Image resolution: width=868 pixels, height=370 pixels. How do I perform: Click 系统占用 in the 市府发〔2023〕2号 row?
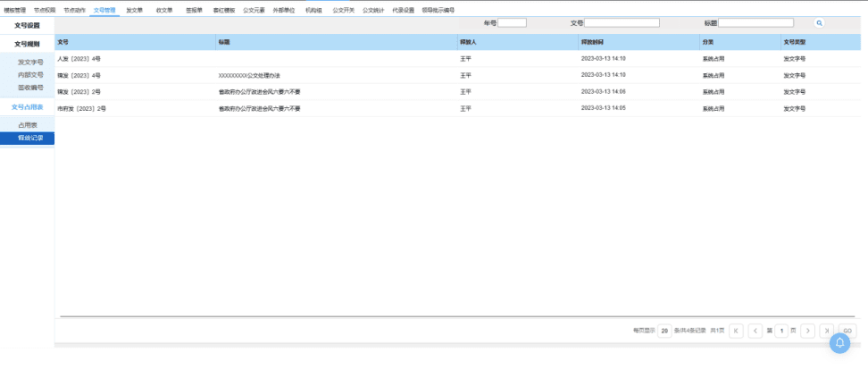pyautogui.click(x=713, y=109)
